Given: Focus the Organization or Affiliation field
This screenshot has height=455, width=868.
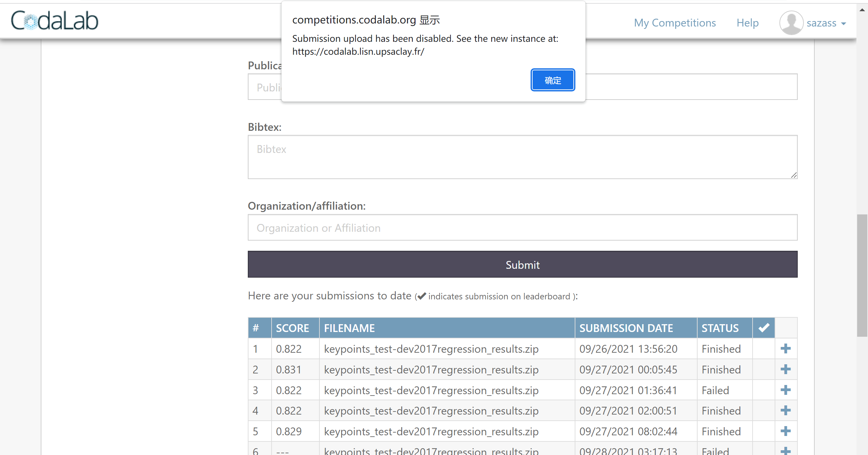Looking at the screenshot, I should point(522,228).
